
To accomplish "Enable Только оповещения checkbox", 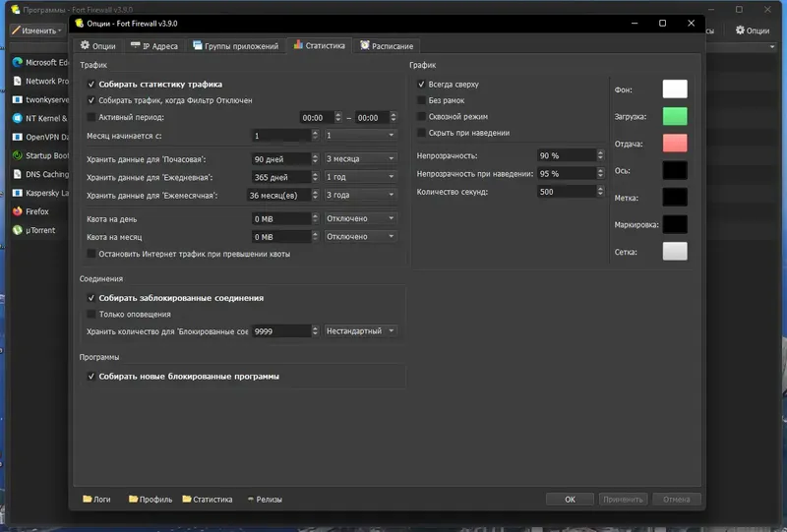I will (91, 314).
